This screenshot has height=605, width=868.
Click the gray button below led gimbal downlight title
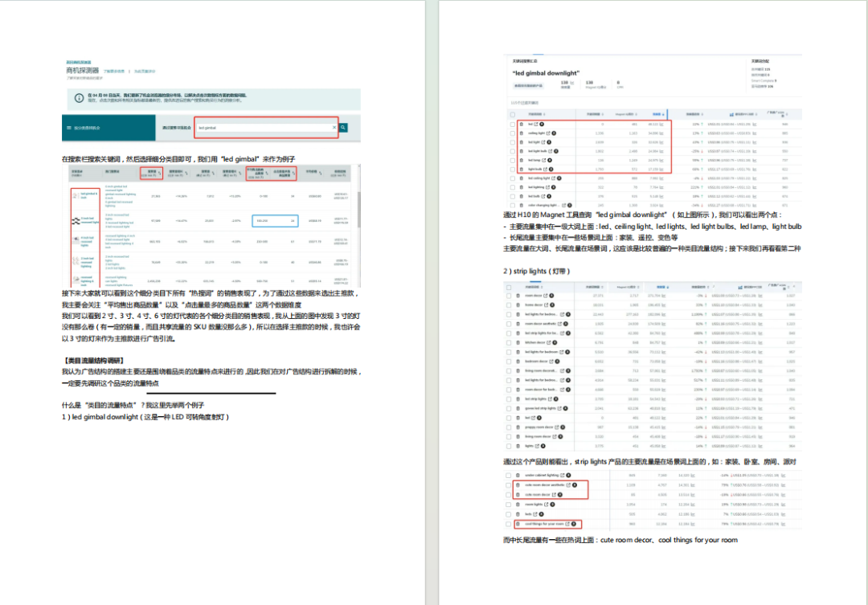tap(529, 86)
